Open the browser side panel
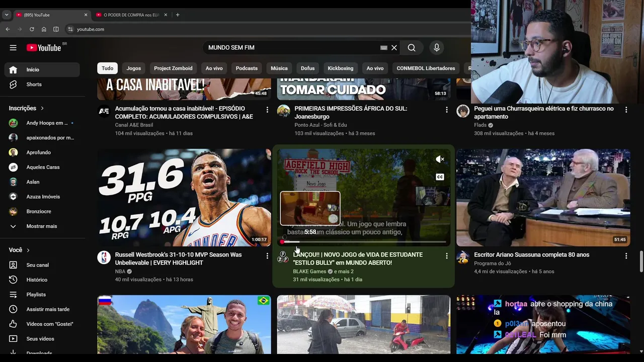Image resolution: width=644 pixels, height=362 pixels. point(56,29)
